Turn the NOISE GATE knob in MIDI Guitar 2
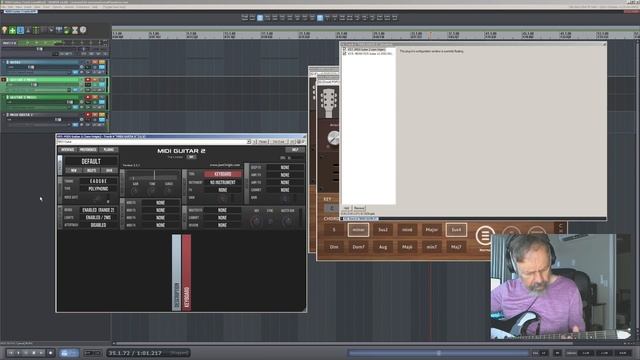 click(98, 199)
